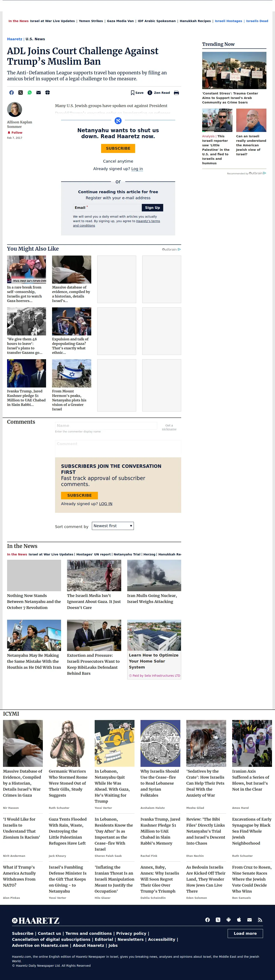Click Outbrain icon beside 'Recommended by'
The width and height of the screenshot is (275, 980).
pos(257,173)
